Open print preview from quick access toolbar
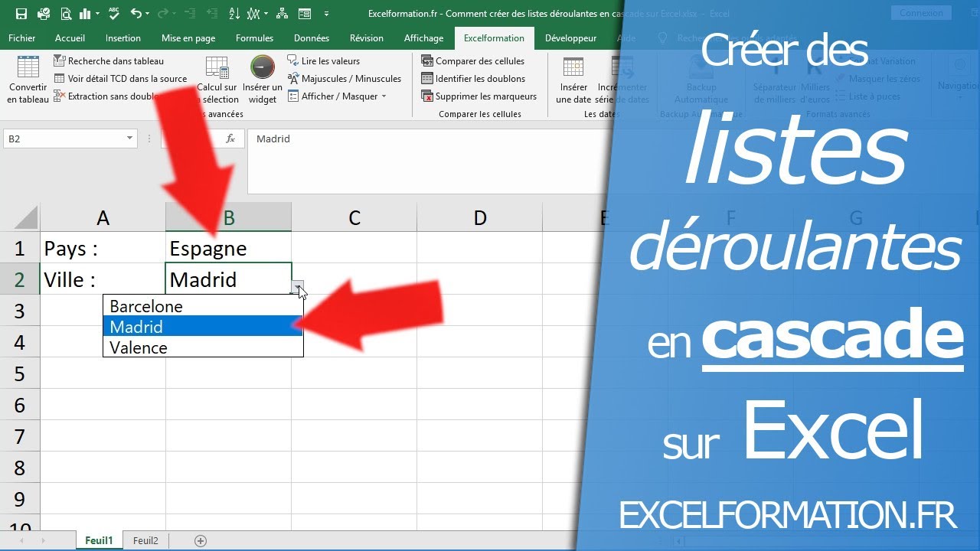The width and height of the screenshot is (980, 551). pos(66,13)
